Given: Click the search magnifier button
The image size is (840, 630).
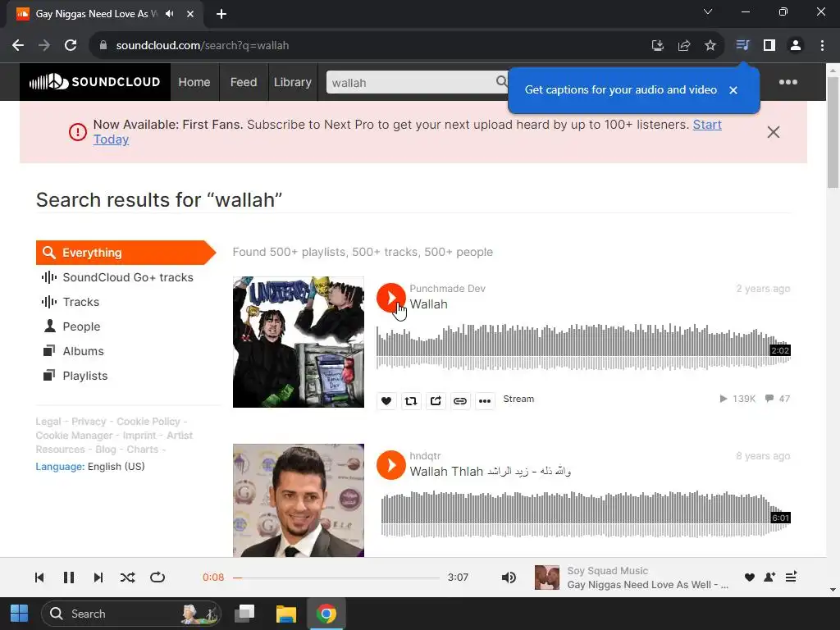Looking at the screenshot, I should (501, 82).
